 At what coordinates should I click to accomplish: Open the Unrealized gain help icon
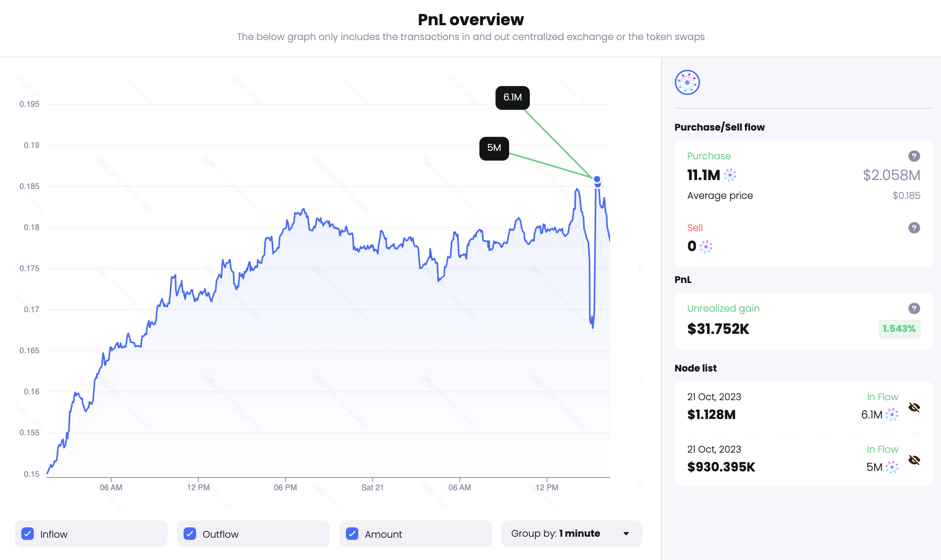(914, 308)
